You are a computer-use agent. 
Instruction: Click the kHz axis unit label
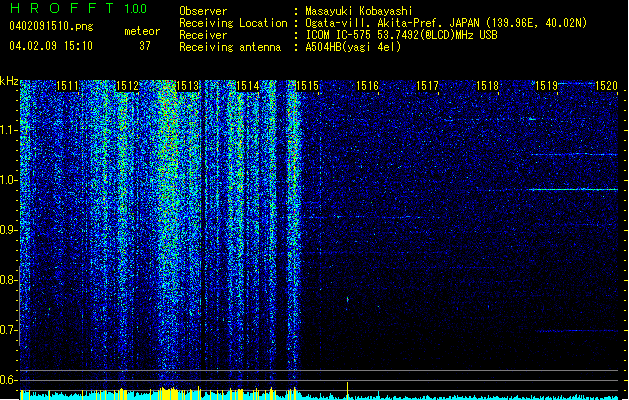click(9, 81)
